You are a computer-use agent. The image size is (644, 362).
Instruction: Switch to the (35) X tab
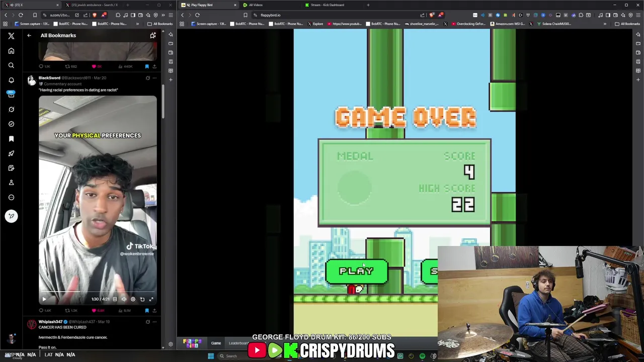[x=31, y=5]
